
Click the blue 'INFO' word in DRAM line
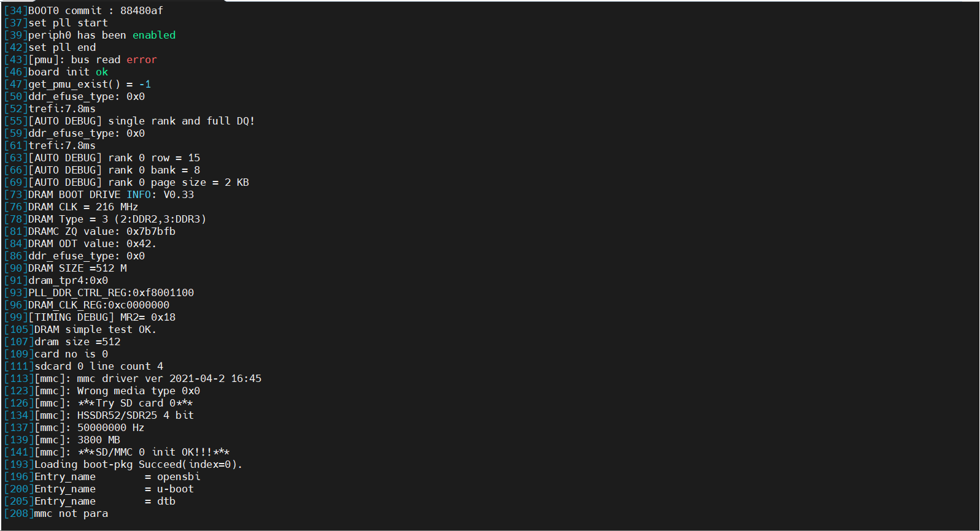coord(139,194)
